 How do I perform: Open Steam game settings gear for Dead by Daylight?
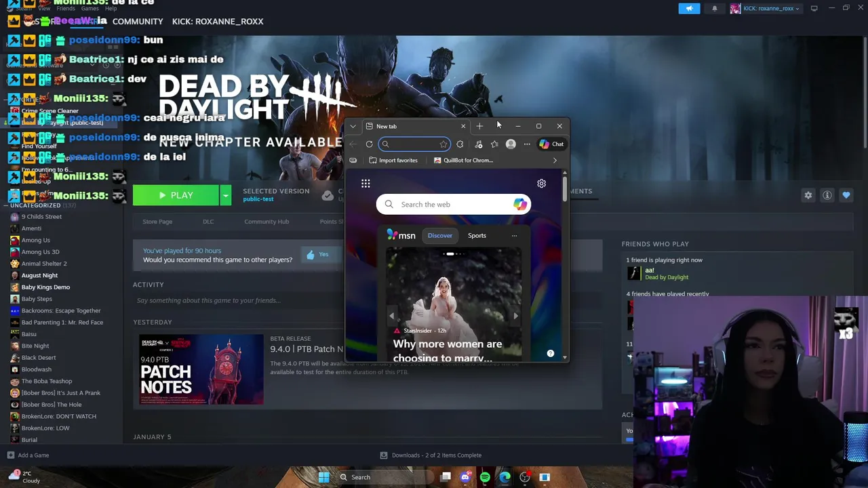tap(808, 195)
